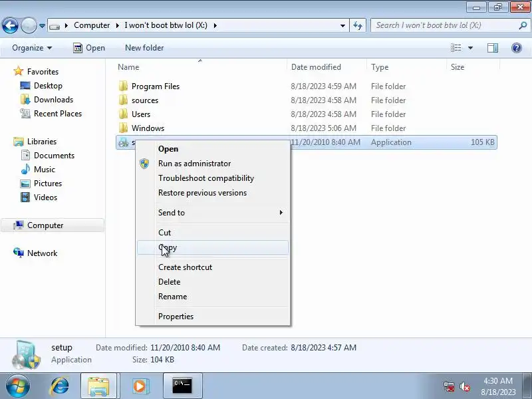Select the Program Files folder icon
532x399 pixels.
[x=123, y=86]
